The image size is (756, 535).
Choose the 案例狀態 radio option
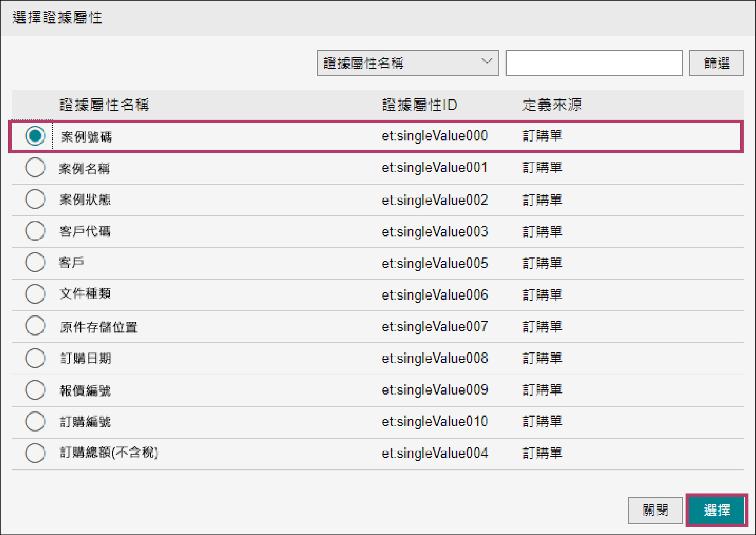click(x=35, y=199)
